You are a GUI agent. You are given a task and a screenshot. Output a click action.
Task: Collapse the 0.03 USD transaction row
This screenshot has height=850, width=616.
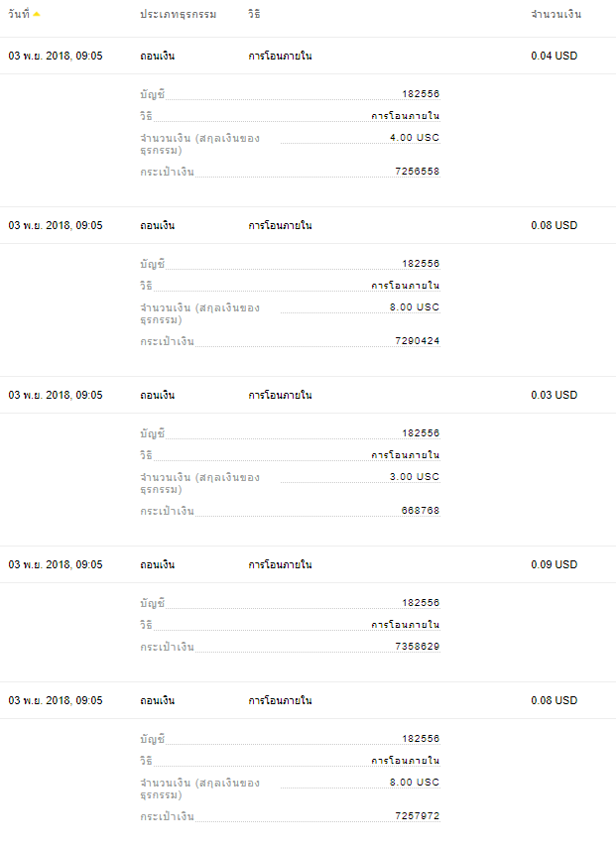point(308,395)
